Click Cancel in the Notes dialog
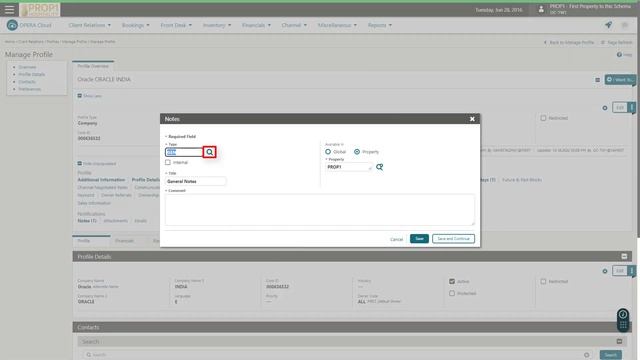This screenshot has height=360, width=640. (396, 239)
